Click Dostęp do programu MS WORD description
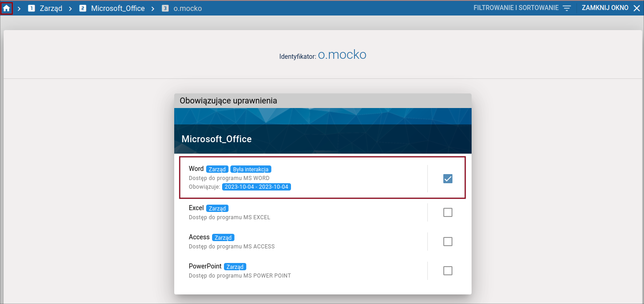The height and width of the screenshot is (304, 644). [229, 178]
